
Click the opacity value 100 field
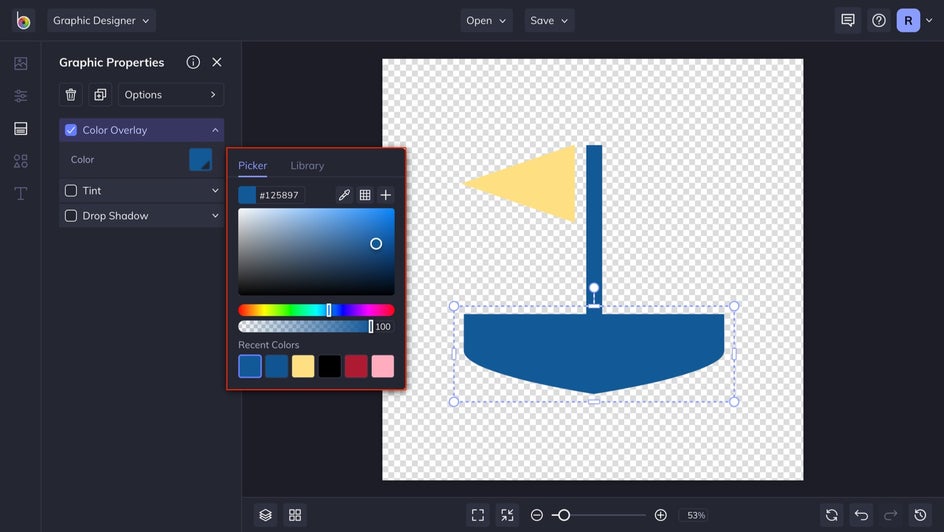[x=384, y=326]
